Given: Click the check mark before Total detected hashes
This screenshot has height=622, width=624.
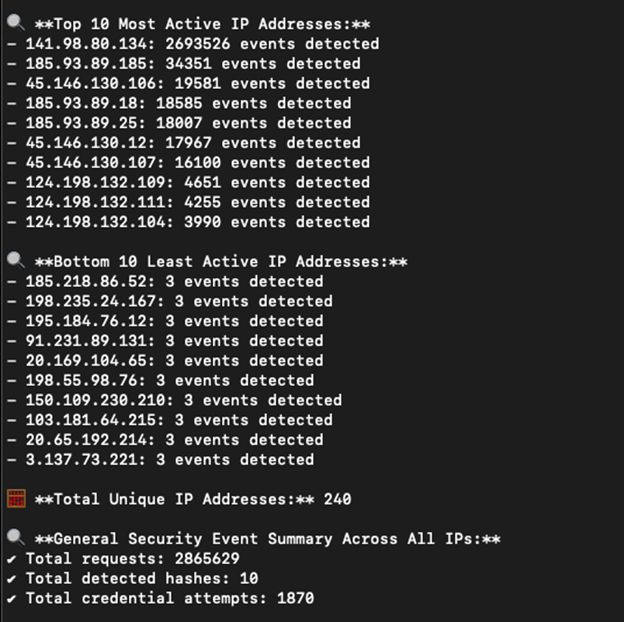Looking at the screenshot, I should pos(11,579).
